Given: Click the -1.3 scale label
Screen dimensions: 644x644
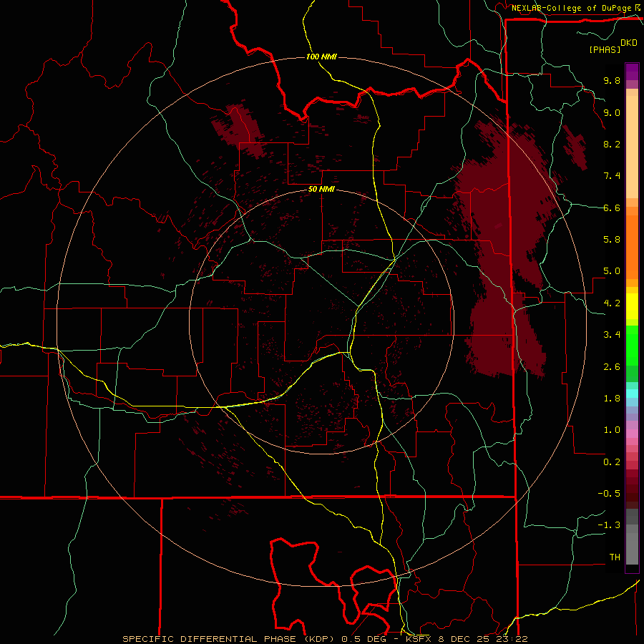Looking at the screenshot, I should (609, 525).
